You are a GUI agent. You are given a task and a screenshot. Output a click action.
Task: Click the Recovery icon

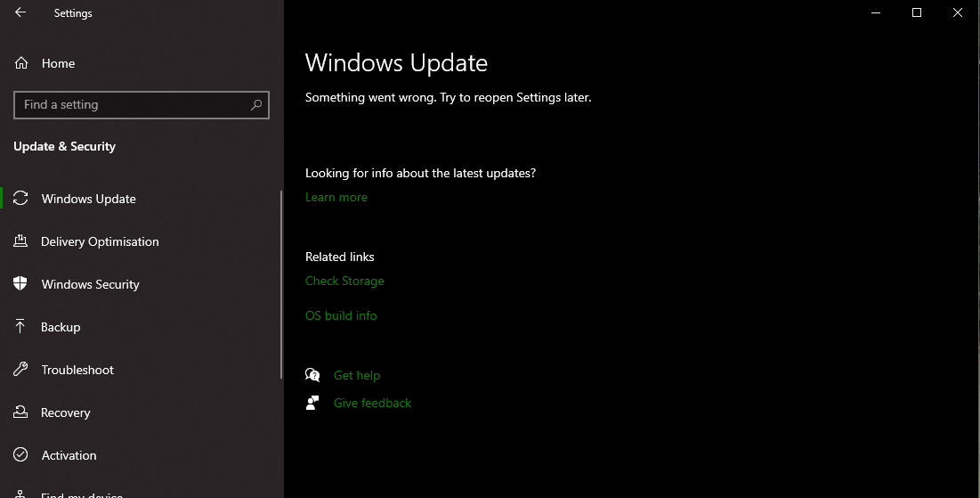(x=20, y=412)
